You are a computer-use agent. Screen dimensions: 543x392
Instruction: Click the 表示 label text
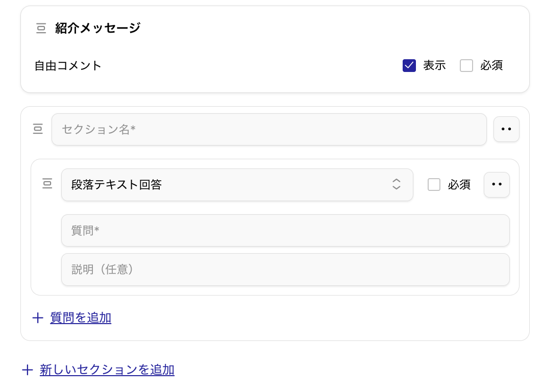tap(434, 66)
